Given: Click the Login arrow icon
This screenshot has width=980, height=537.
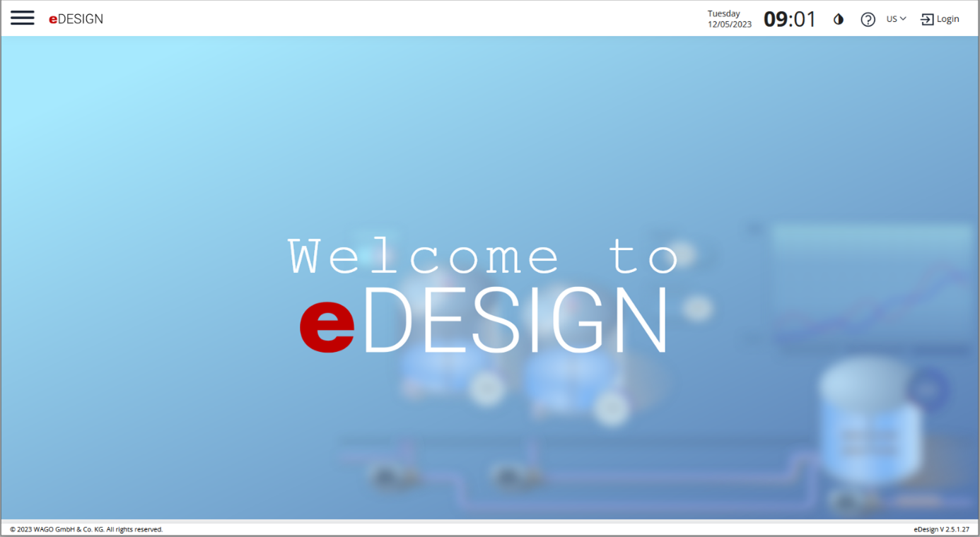Looking at the screenshot, I should [926, 20].
